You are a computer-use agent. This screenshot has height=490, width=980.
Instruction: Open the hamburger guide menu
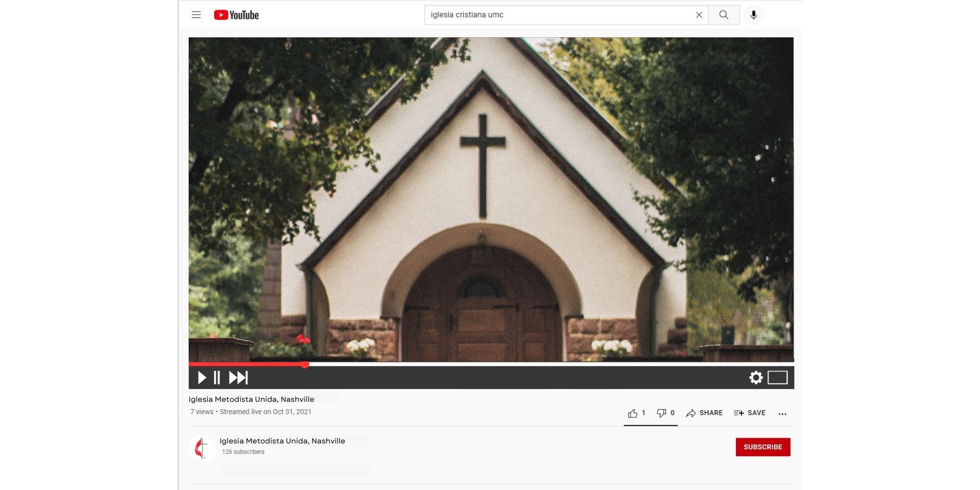point(196,15)
